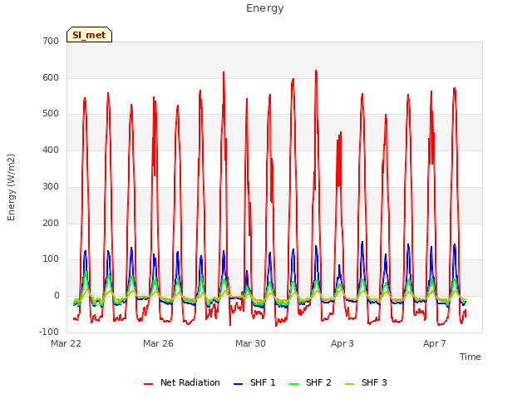Click the Energy (W/m2) y-axis label
532x399 pixels.
click(x=11, y=187)
